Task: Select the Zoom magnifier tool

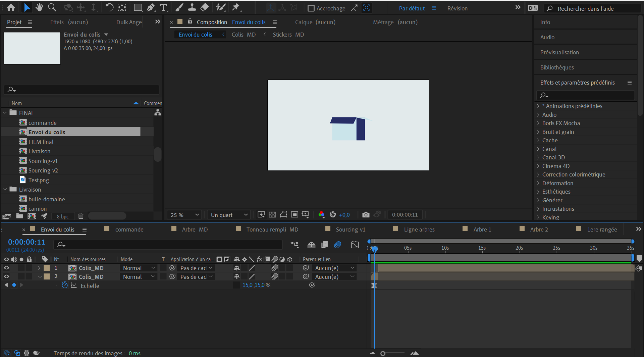Action: point(52,7)
